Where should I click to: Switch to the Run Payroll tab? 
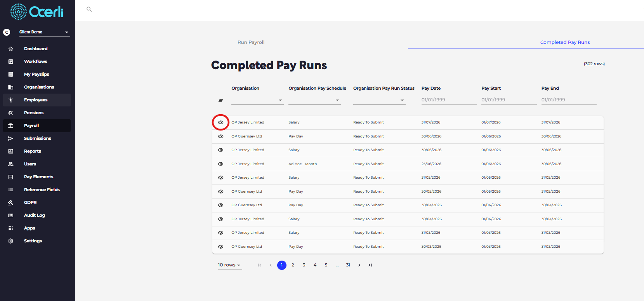[x=251, y=42]
